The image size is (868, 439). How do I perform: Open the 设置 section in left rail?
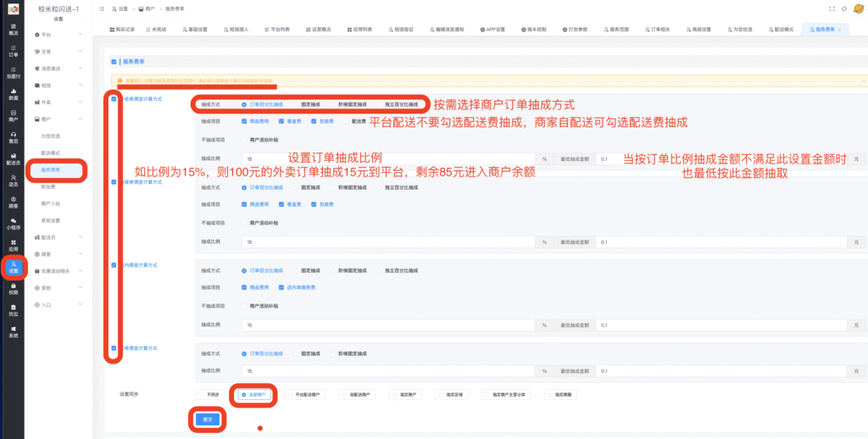(x=14, y=268)
